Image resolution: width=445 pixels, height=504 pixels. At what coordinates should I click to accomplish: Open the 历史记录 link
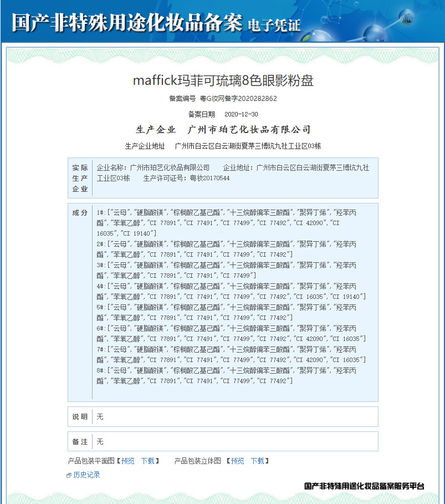86,475
